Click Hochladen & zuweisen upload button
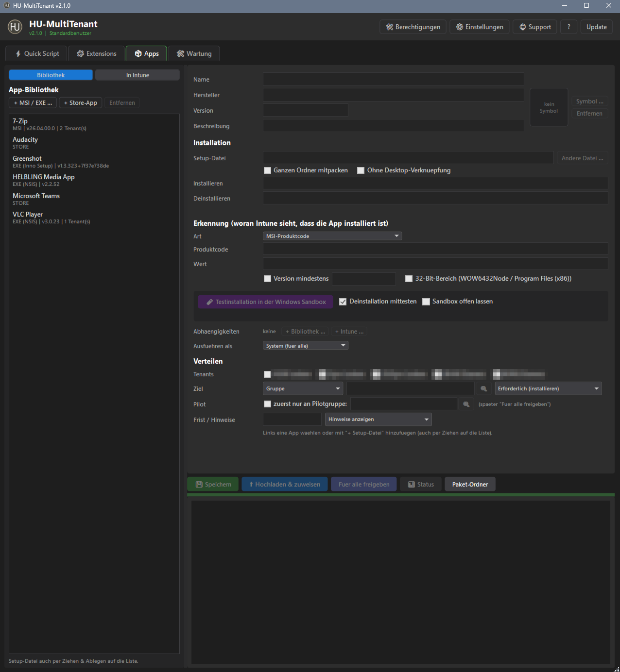Image resolution: width=620 pixels, height=672 pixels. tap(285, 485)
